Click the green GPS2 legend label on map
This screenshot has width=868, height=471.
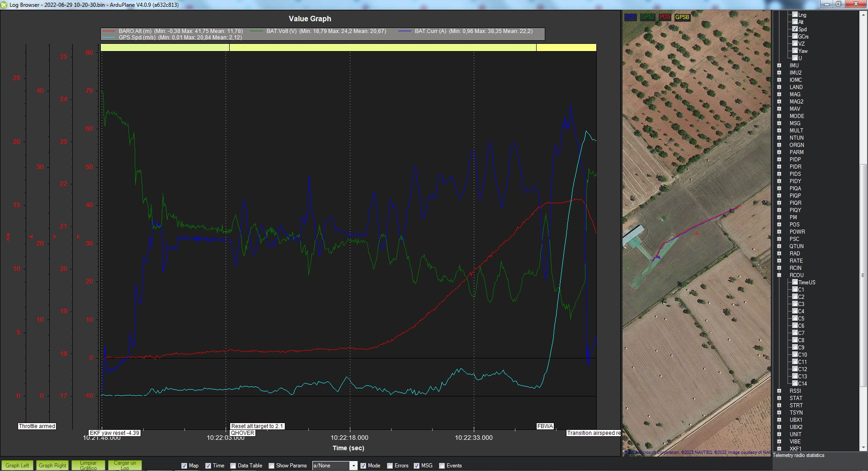(647, 17)
